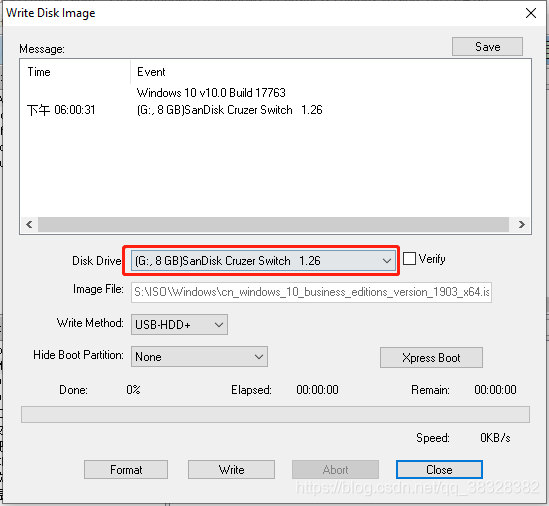Click the Close button at bottom
549x506 pixels.
439,470
